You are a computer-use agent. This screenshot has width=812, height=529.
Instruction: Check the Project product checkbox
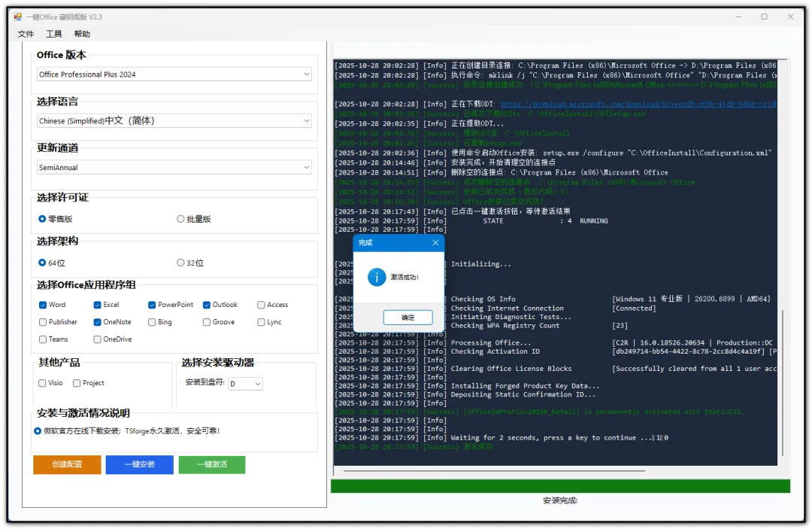[x=77, y=384]
